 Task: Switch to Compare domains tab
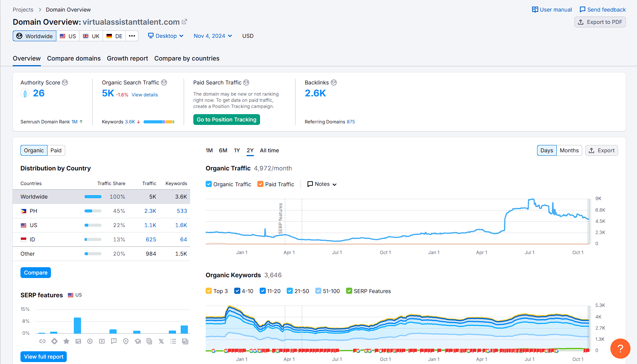point(74,59)
